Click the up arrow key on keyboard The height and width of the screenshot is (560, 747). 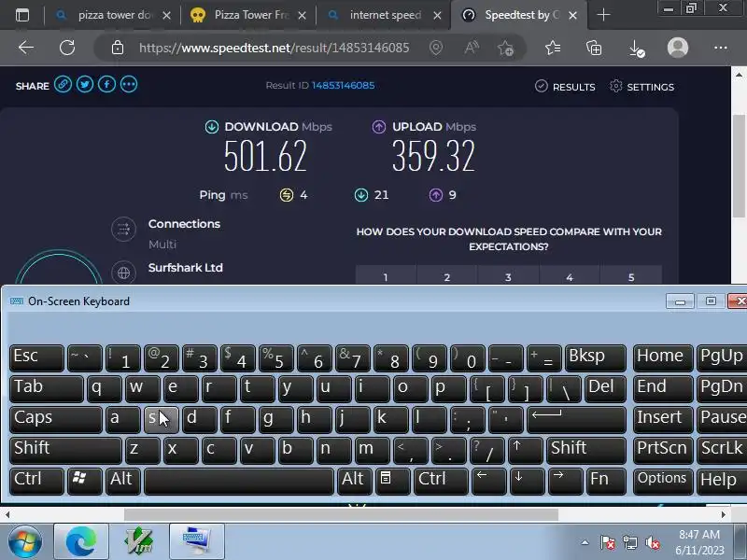coord(525,450)
